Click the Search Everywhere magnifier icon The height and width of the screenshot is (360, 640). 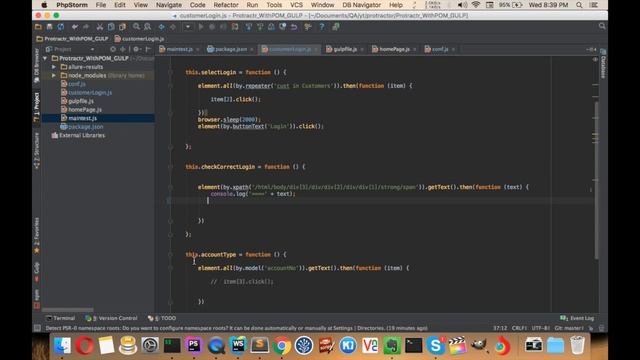pos(602,26)
